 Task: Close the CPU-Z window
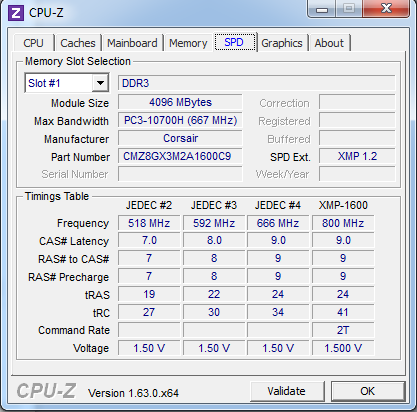pos(386,8)
